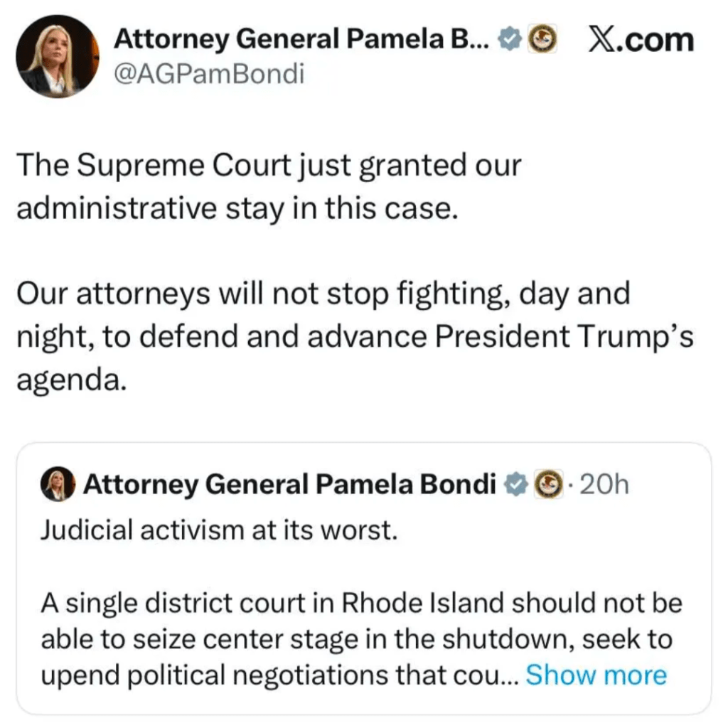The height and width of the screenshot is (723, 728).
Task: Click the blue verified badge in the quoted post
Action: coord(514,485)
